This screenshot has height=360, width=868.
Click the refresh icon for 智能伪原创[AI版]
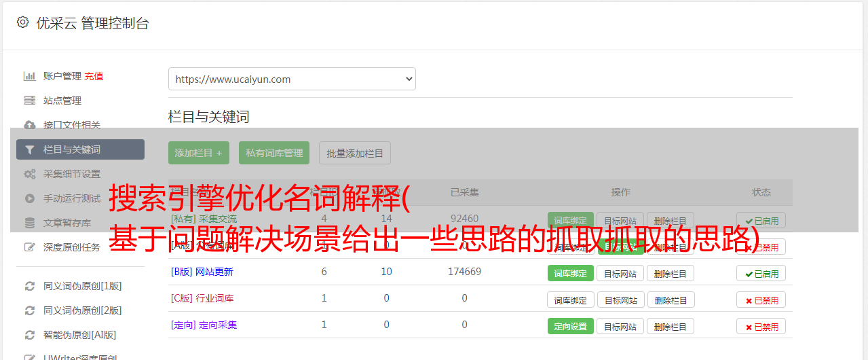(x=29, y=335)
